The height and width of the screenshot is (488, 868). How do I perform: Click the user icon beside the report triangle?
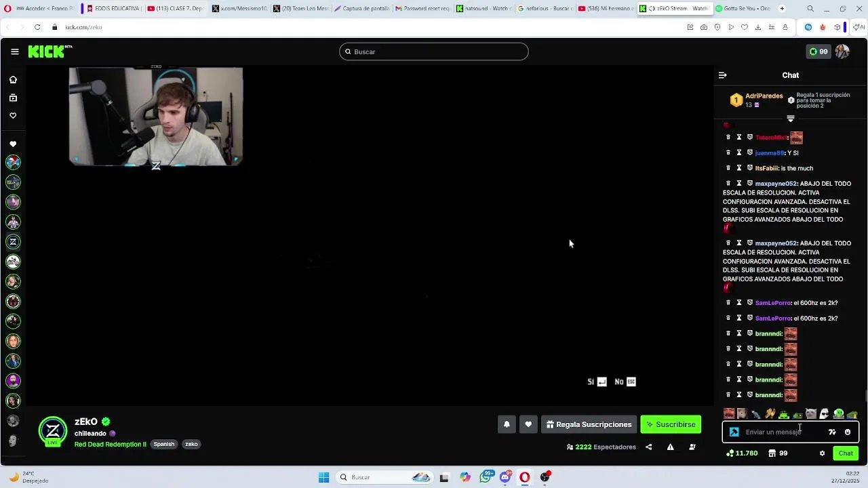click(x=692, y=447)
